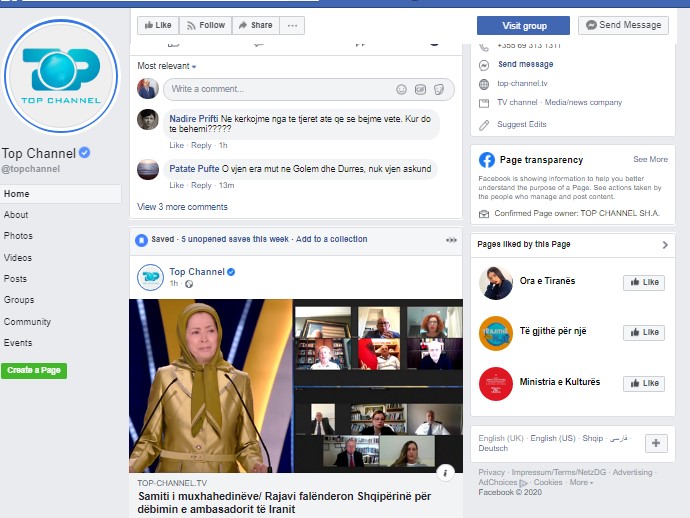Click the emoji icon in comment box

coord(402,89)
